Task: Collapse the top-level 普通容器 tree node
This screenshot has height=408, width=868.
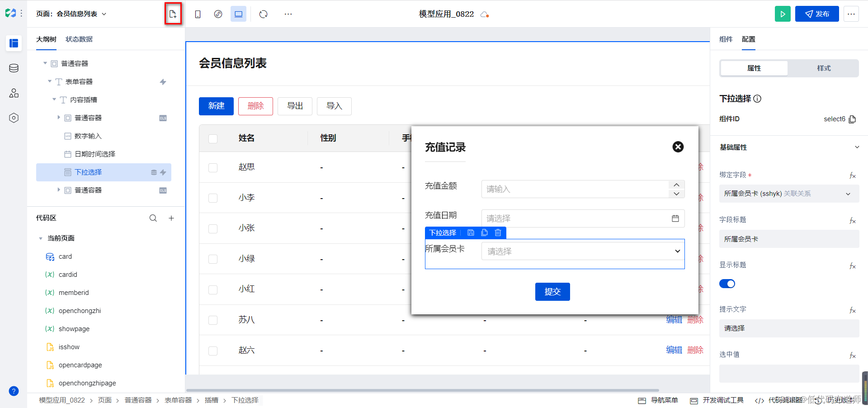Action: tap(45, 63)
